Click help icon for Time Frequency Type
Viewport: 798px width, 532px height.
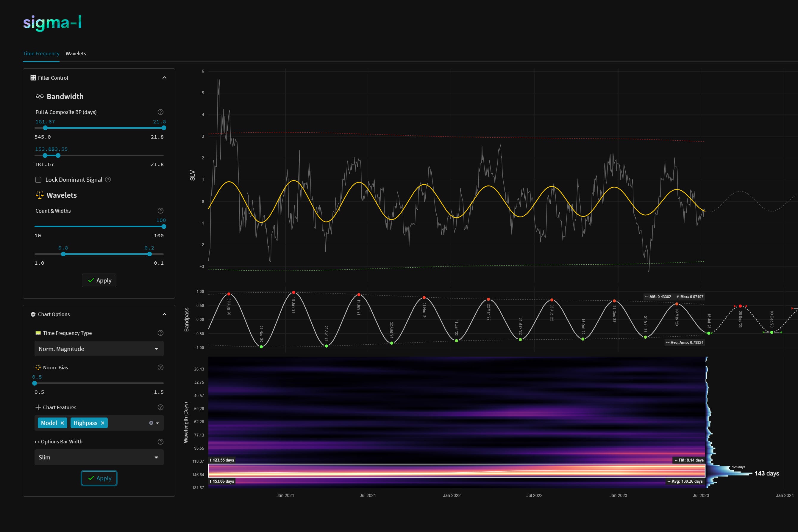tap(161, 333)
